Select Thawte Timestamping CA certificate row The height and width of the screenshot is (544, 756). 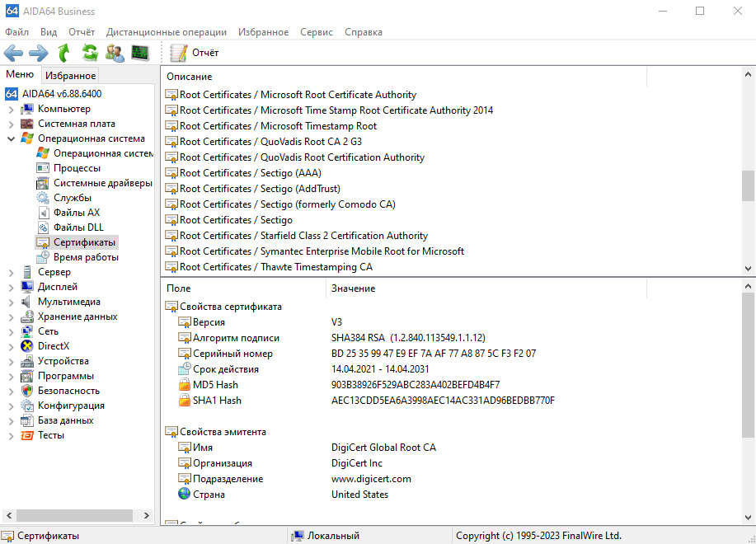pos(269,267)
